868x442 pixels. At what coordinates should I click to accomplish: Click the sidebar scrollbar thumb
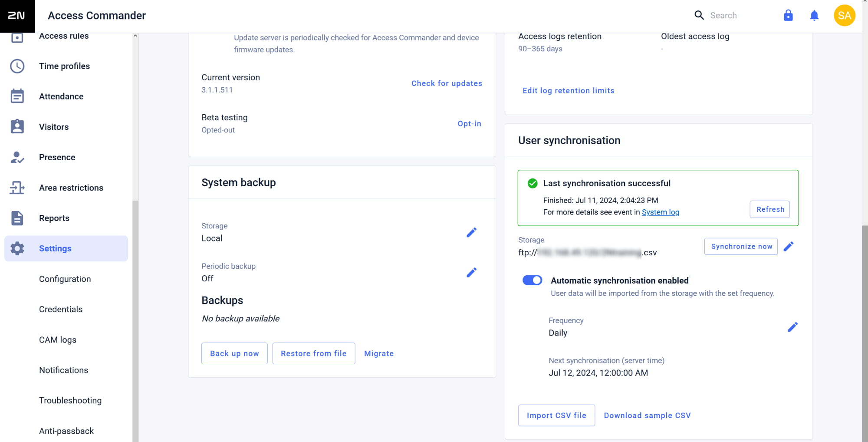pyautogui.click(x=135, y=321)
